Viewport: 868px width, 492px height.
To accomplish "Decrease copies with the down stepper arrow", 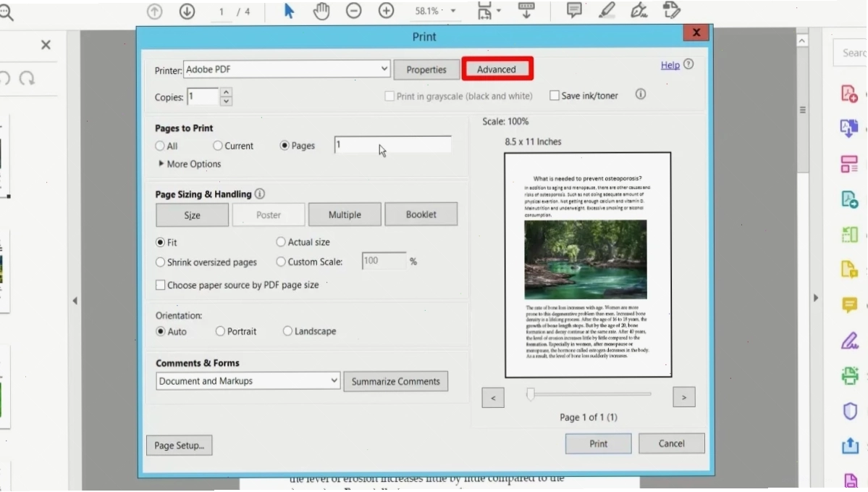I will point(226,101).
